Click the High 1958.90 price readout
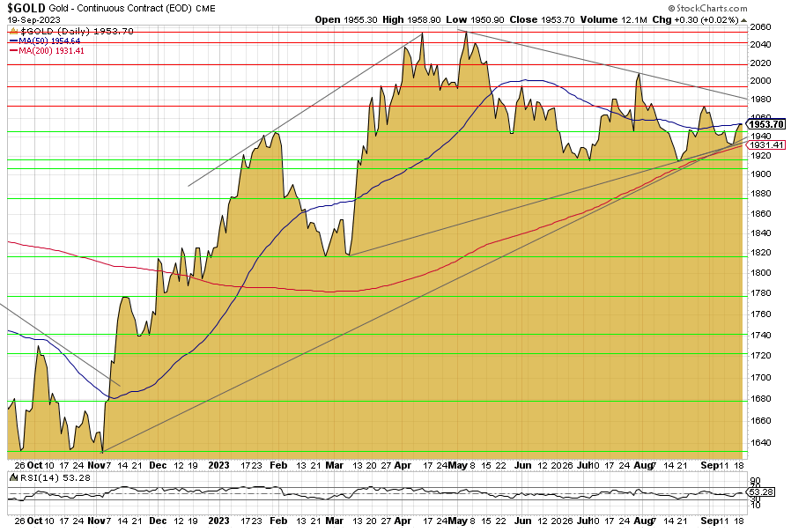This screenshot has height=532, width=791. point(414,18)
